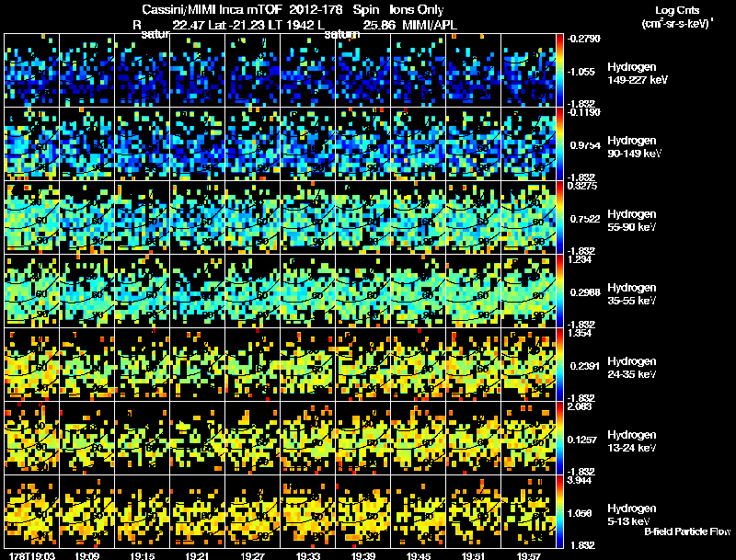Open the Hydrogen 149-227 keV panel at 19:51
This screenshot has height=560, width=736.
(x=473, y=71)
